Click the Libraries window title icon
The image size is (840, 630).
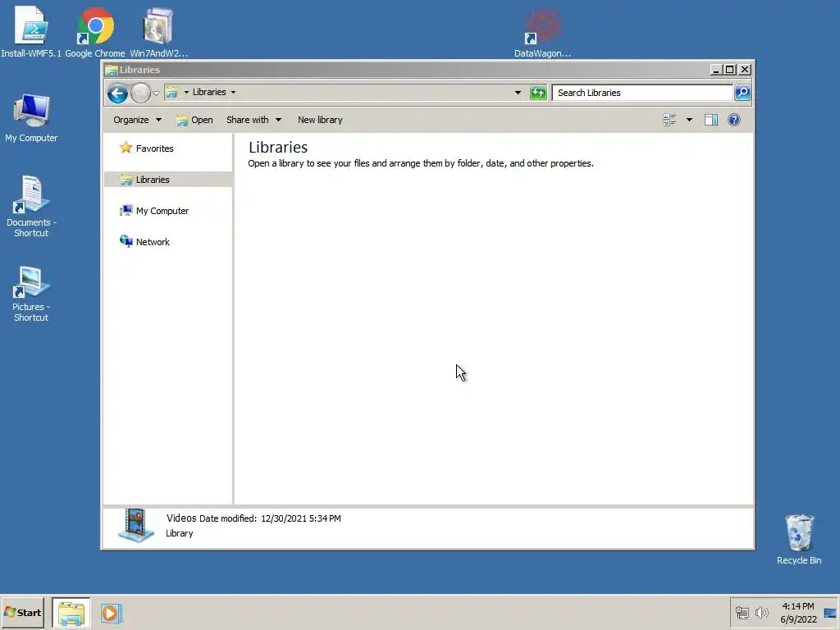click(111, 71)
